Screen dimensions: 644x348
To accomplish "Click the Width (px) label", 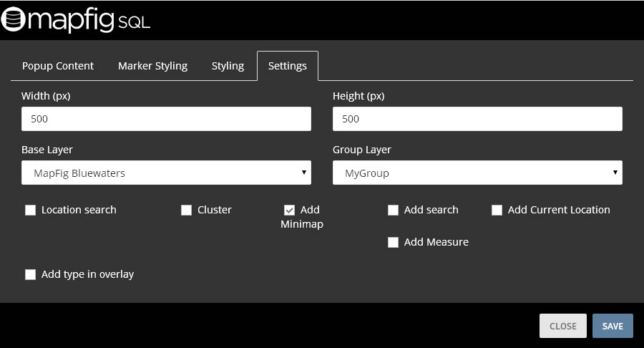I will [46, 96].
